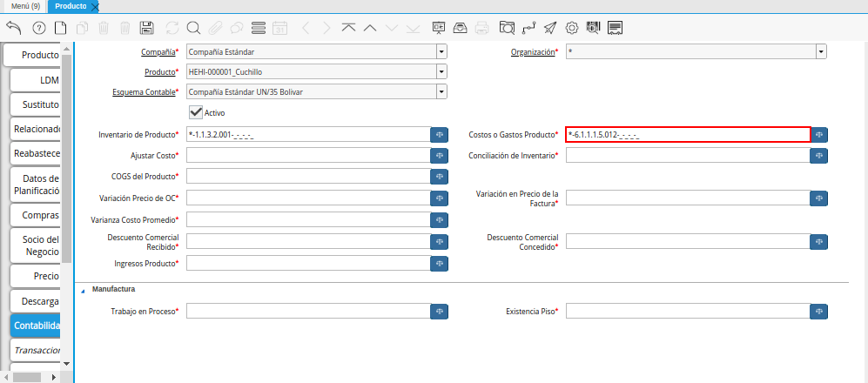The height and width of the screenshot is (383, 868).
Task: Create a new record with the blank page icon
Action: [x=60, y=27]
